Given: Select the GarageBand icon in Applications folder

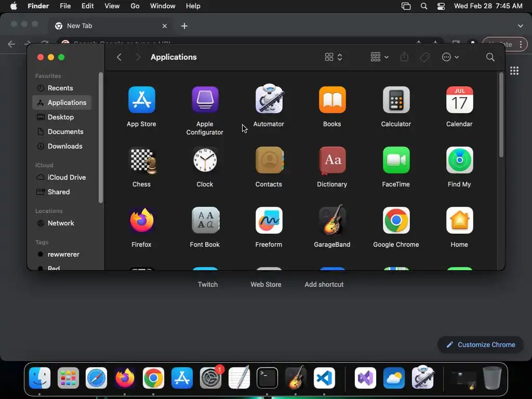Looking at the screenshot, I should (332, 220).
